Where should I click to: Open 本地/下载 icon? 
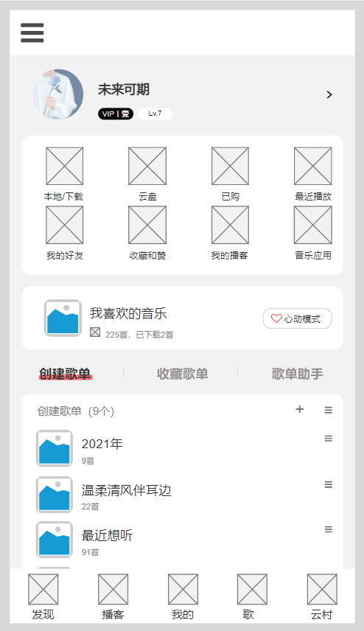click(x=64, y=166)
